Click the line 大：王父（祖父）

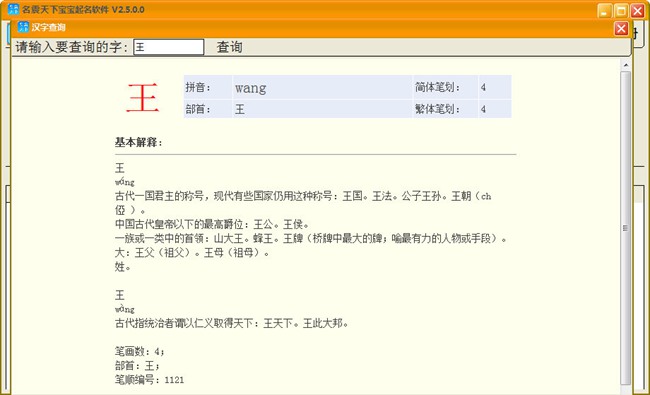(192, 252)
